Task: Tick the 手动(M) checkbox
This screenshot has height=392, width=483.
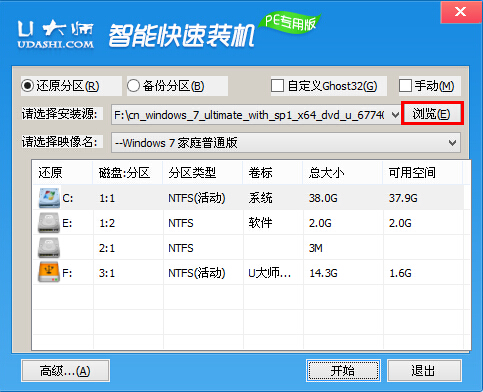Action: pyautogui.click(x=405, y=86)
